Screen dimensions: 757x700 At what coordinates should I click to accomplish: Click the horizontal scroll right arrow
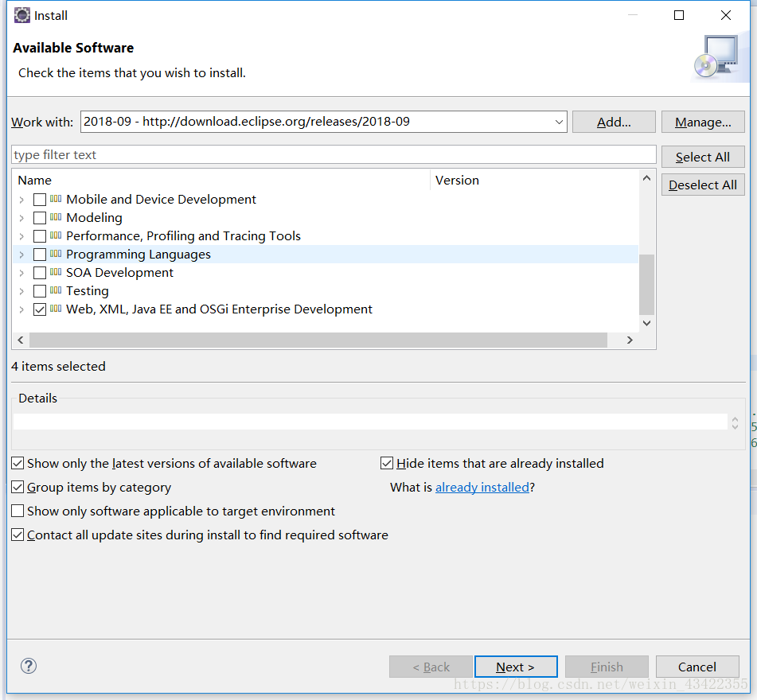[x=630, y=340]
